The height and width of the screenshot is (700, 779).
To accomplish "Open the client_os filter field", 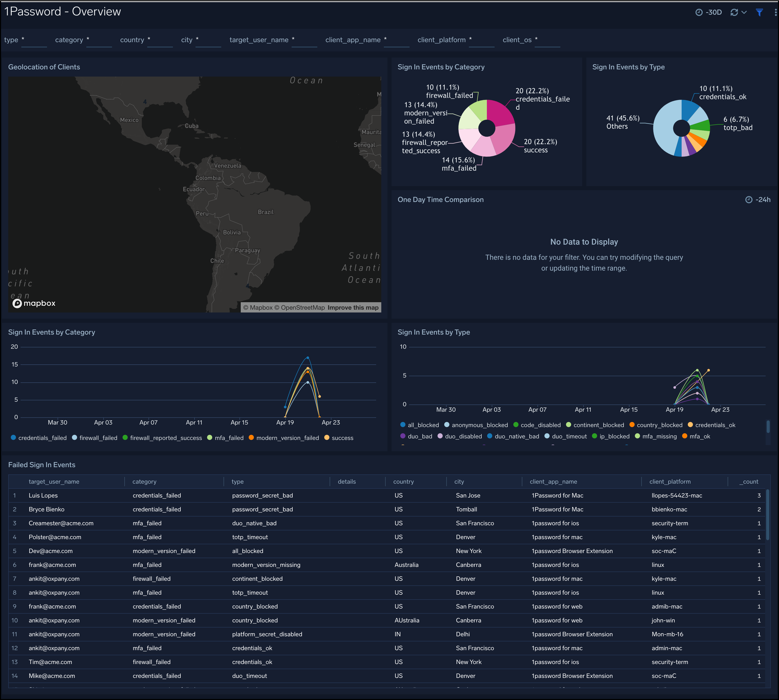I will pyautogui.click(x=547, y=40).
